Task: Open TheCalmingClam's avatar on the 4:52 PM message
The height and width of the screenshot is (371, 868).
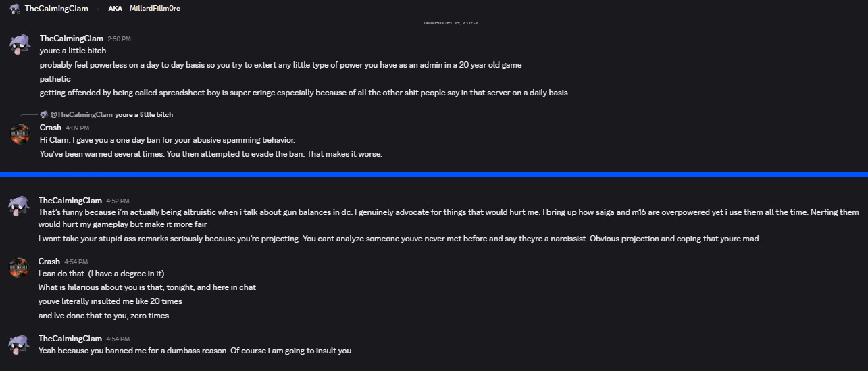Action: tap(18, 205)
